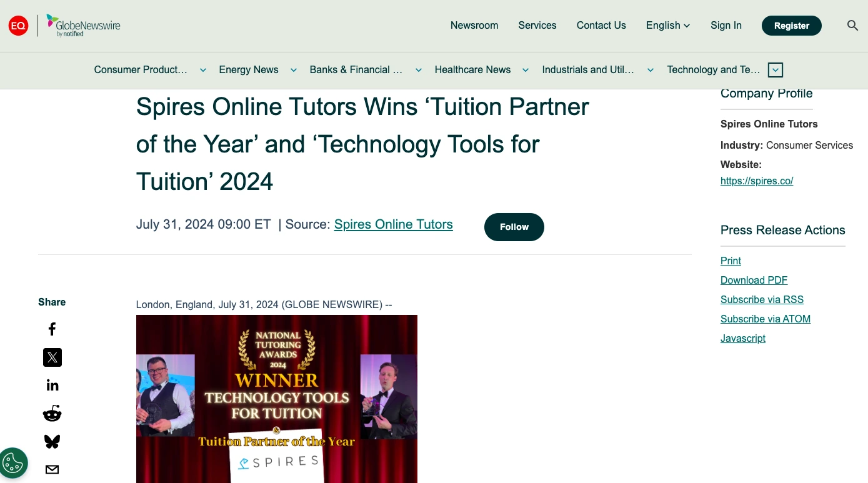The image size is (868, 483).
Task: Open the Contact Us page
Action: coord(601,26)
